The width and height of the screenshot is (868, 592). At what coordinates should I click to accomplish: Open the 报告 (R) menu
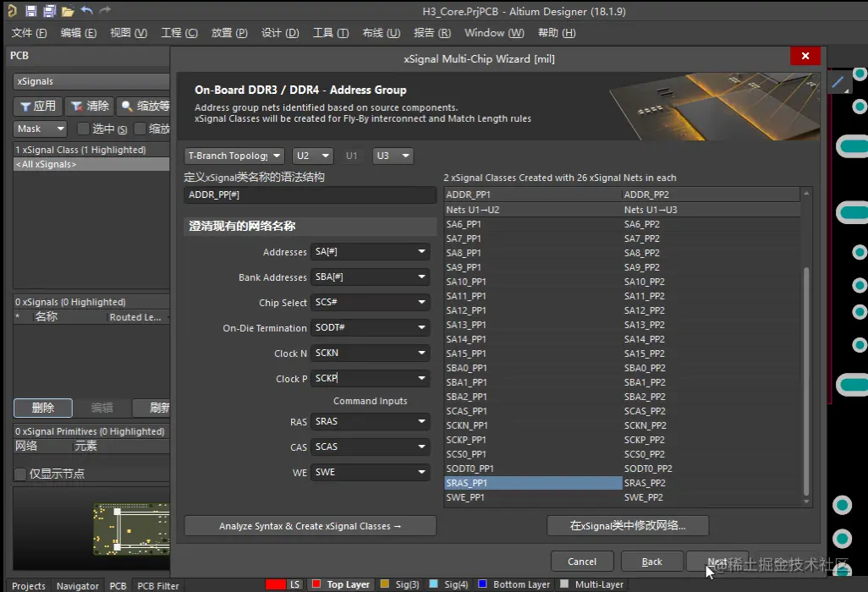431,33
